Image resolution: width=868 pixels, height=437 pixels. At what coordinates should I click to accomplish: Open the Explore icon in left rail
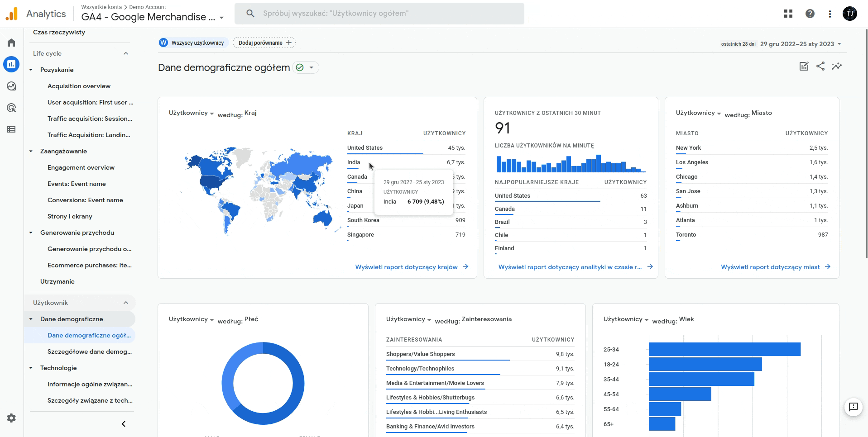tap(11, 86)
